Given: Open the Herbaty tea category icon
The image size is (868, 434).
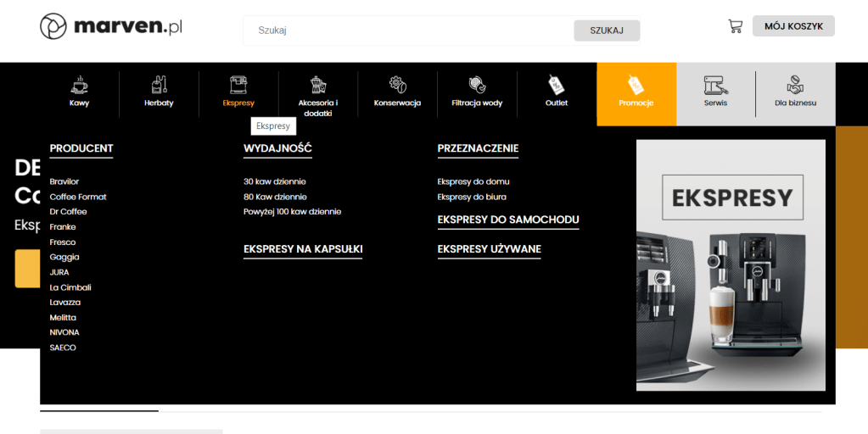Looking at the screenshot, I should point(159,84).
